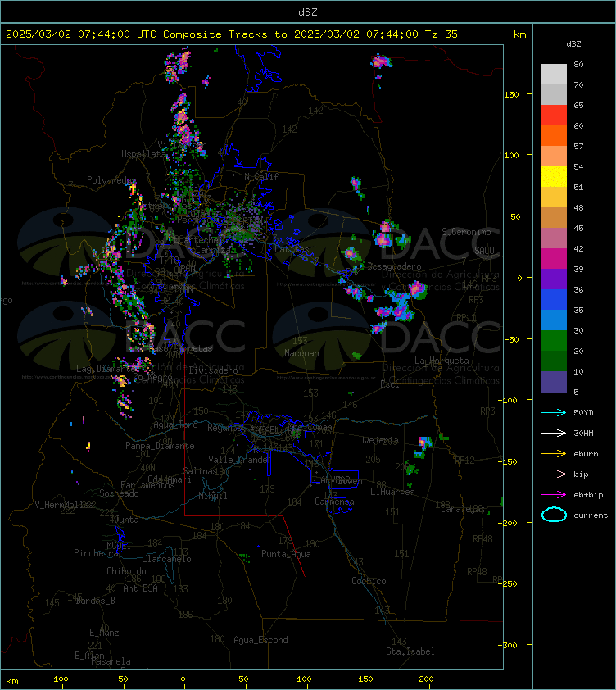Click the Valle_Grande place label

[238, 460]
